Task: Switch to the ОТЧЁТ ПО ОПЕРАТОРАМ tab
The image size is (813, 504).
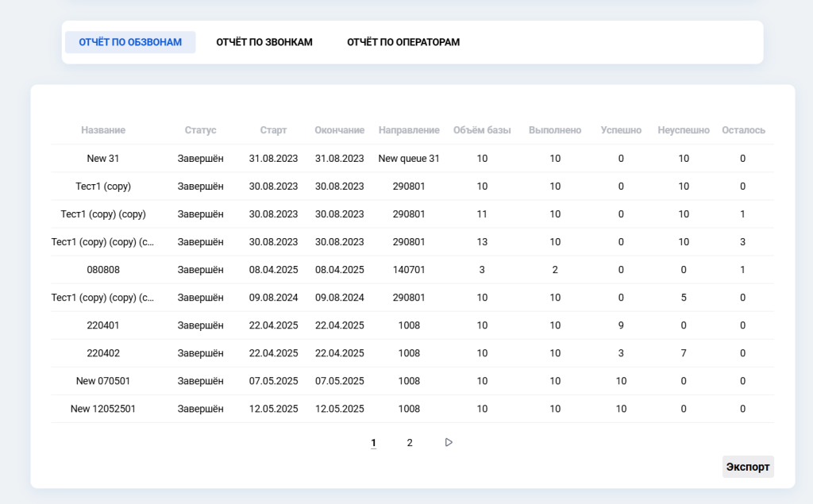Action: [403, 42]
